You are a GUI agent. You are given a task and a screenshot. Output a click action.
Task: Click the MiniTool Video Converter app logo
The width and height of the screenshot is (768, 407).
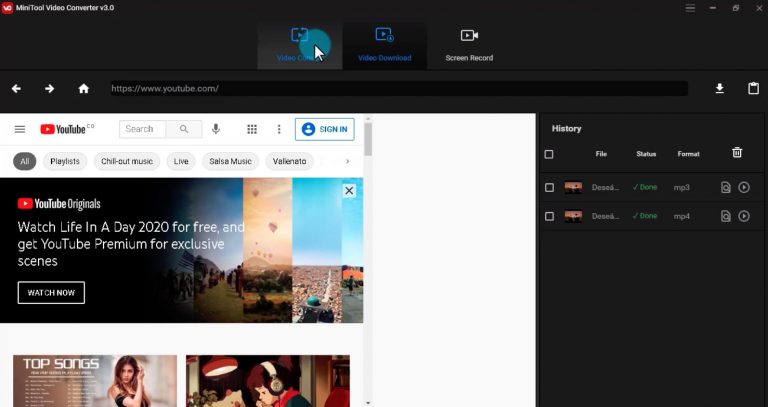click(x=7, y=8)
